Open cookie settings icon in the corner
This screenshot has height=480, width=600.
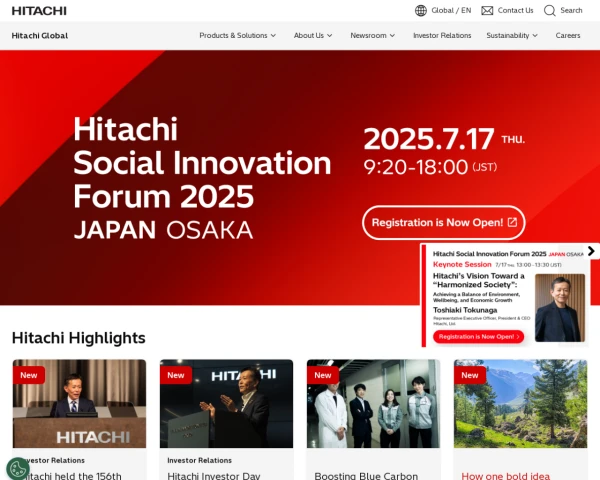(18, 469)
